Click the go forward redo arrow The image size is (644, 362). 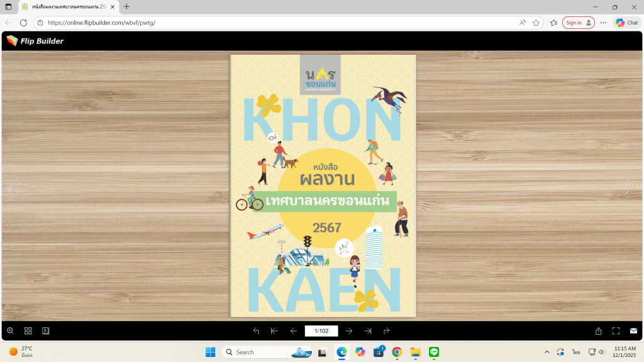click(386, 331)
